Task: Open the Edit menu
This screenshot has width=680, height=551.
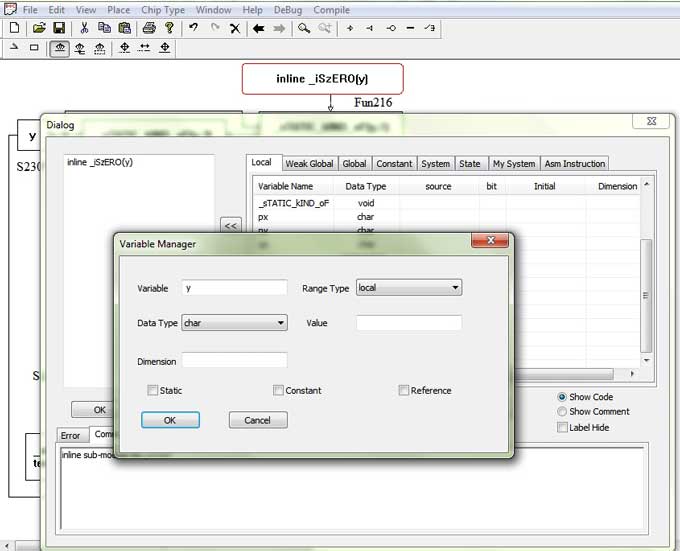Action: pos(56,10)
